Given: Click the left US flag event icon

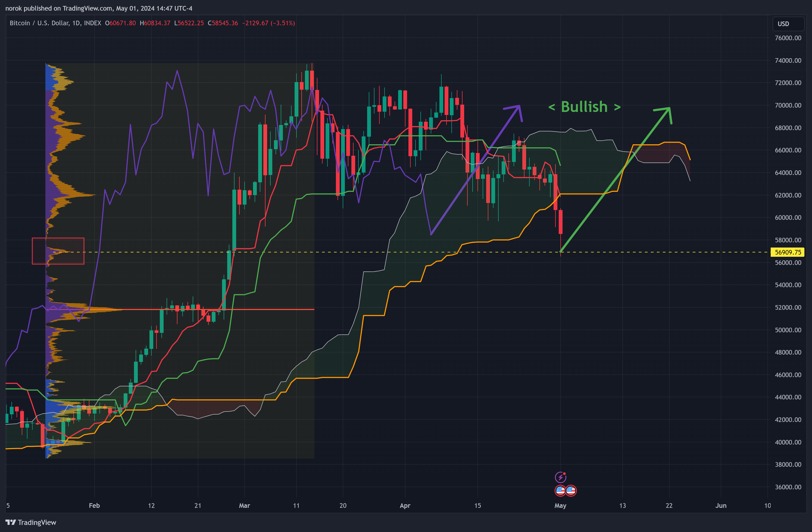Looking at the screenshot, I should (x=560, y=491).
